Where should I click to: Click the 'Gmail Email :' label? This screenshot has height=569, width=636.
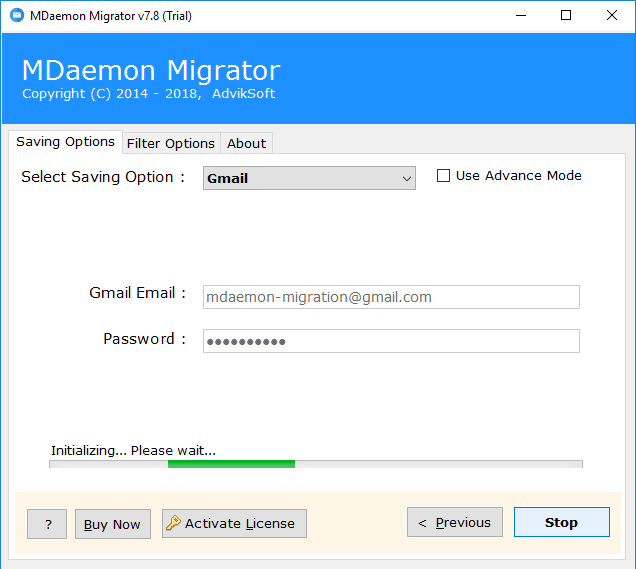(x=138, y=293)
